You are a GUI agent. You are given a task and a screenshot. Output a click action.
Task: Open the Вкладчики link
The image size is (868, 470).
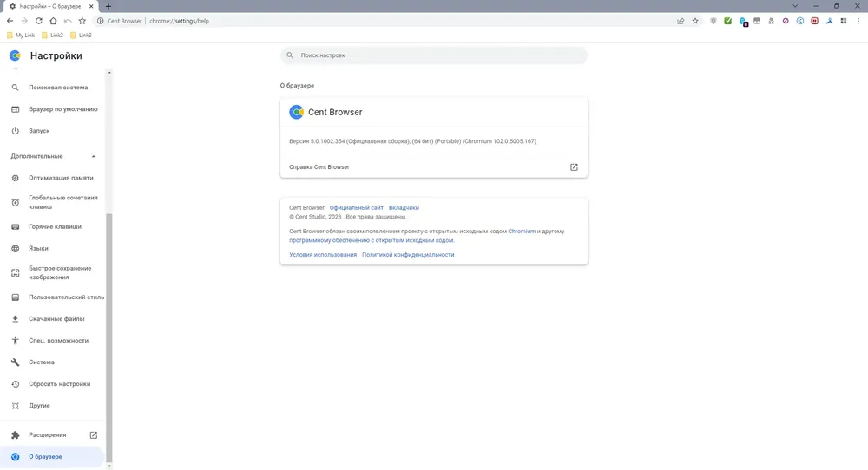[404, 208]
